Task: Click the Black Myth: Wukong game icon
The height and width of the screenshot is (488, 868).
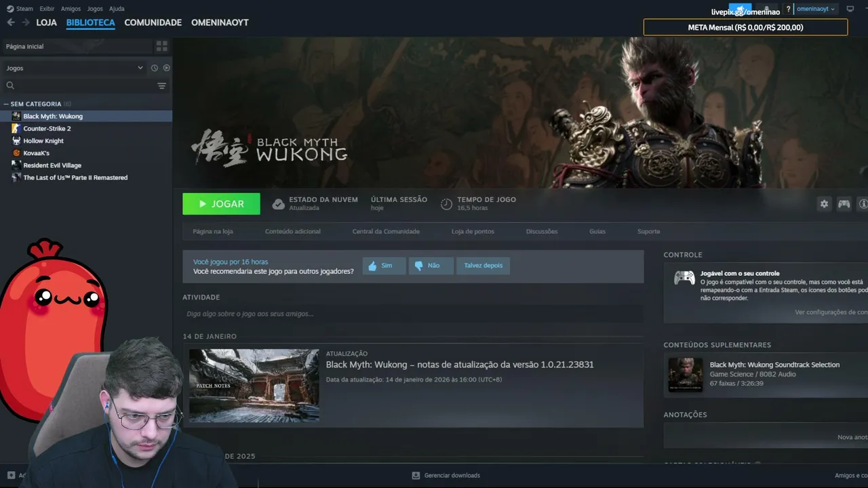Action: (16, 116)
